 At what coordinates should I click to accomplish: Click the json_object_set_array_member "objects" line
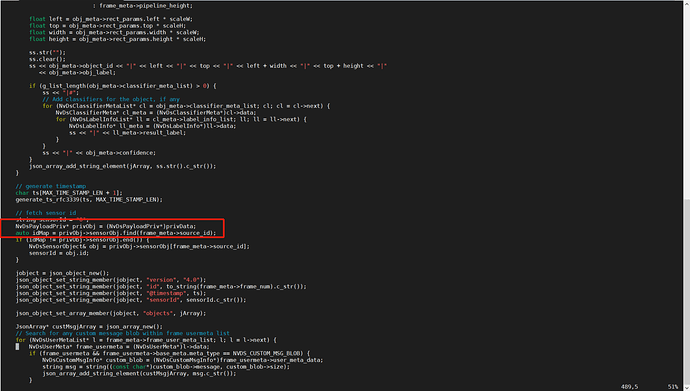111,313
